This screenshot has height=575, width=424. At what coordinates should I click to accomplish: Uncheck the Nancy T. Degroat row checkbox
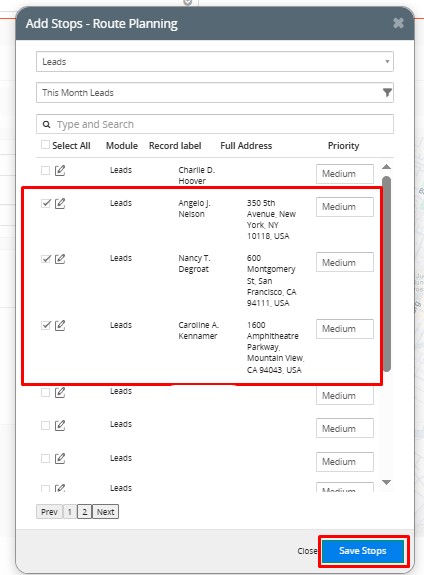point(45,259)
